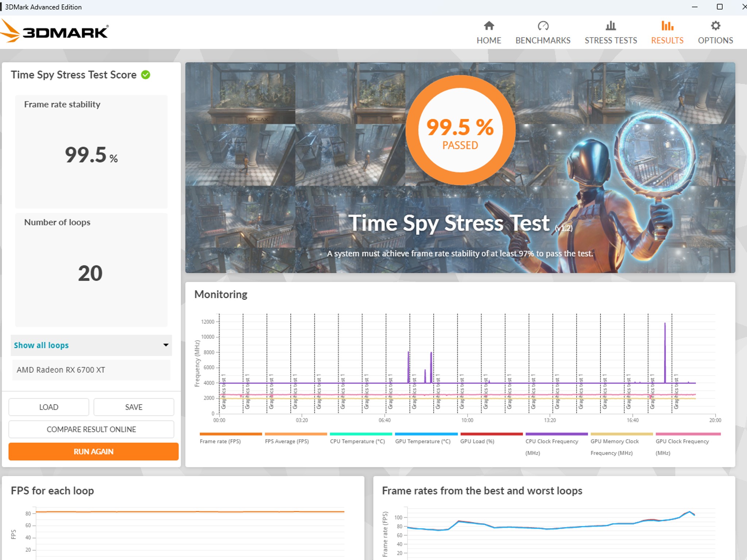Open the Home tab icon
This screenshot has height=560, width=747.
489,26
